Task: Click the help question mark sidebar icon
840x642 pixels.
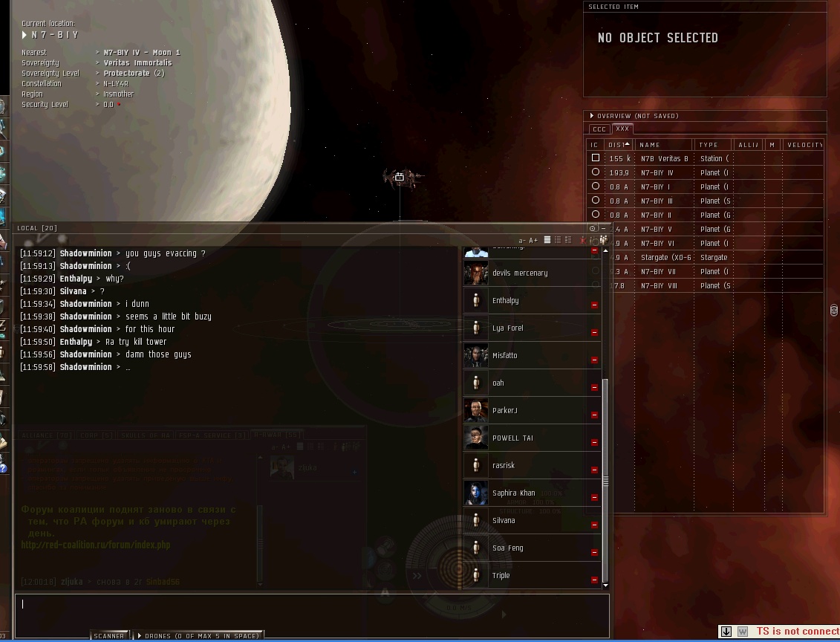Action: pos(3,468)
